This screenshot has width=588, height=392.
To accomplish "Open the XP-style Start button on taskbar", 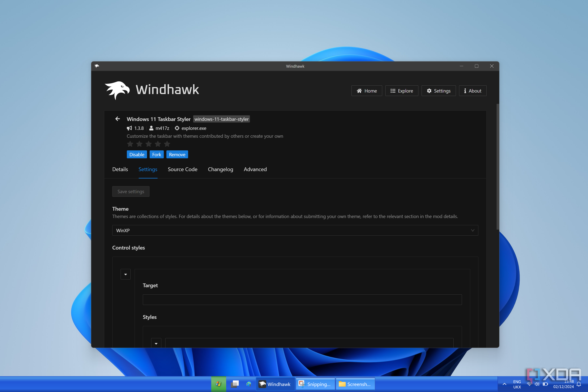I will [x=218, y=384].
